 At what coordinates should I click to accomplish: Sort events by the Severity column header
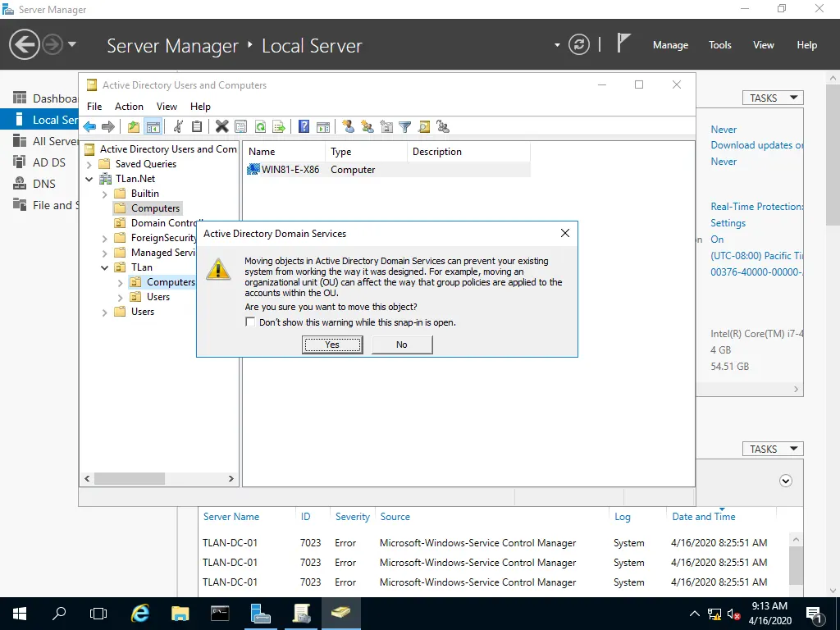[x=353, y=517]
